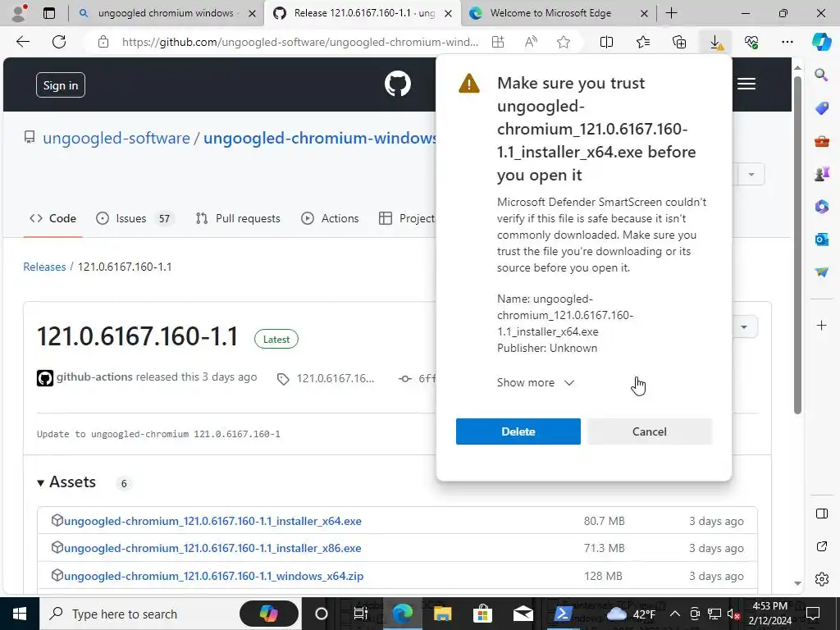Open Drop paper plane in sidebar

[821, 272]
